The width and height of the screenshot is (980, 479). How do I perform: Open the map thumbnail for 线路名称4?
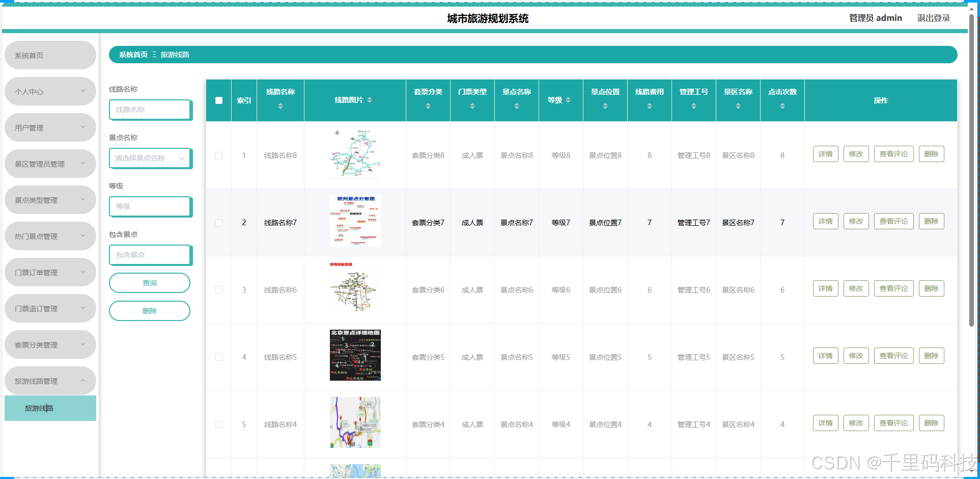coord(355,422)
